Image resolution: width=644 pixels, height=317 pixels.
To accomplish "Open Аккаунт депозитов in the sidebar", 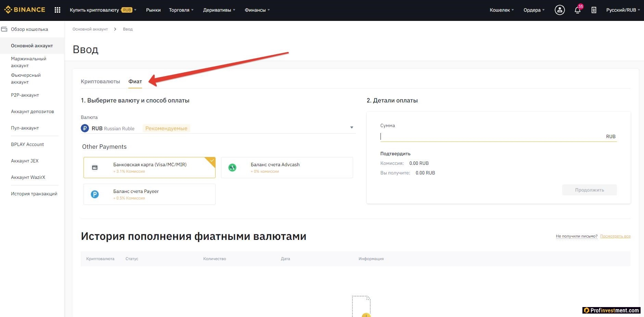I will (x=33, y=111).
